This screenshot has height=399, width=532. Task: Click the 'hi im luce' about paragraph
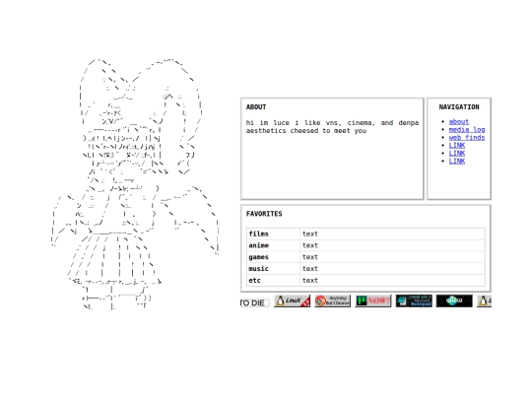(x=332, y=126)
